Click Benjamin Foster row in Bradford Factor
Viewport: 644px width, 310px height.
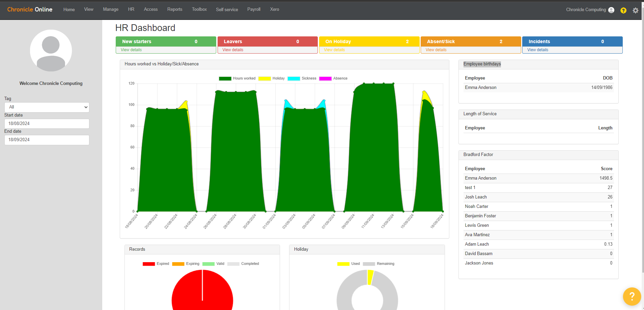pos(539,216)
